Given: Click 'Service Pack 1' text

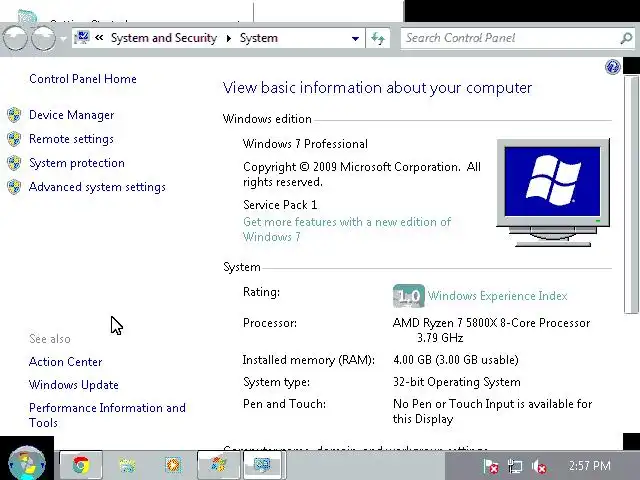Looking at the screenshot, I should (x=280, y=204).
